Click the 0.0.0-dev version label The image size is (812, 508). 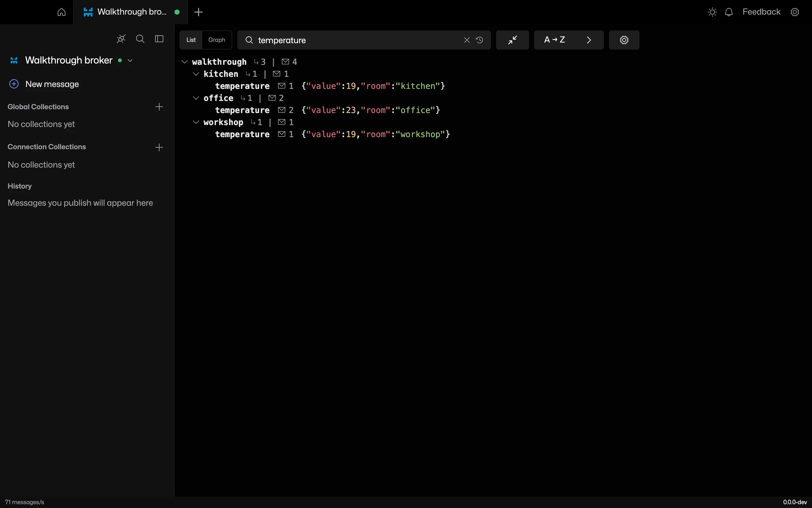click(795, 502)
